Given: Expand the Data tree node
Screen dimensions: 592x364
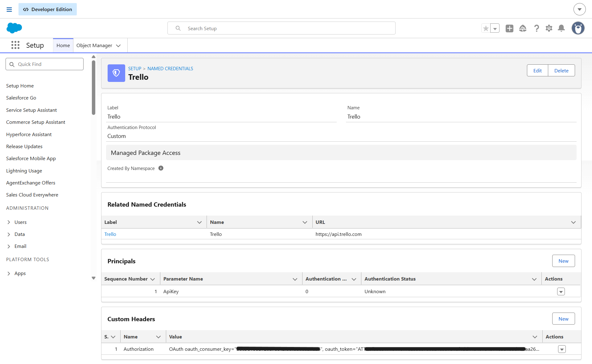Looking at the screenshot, I should pyautogui.click(x=9, y=234).
